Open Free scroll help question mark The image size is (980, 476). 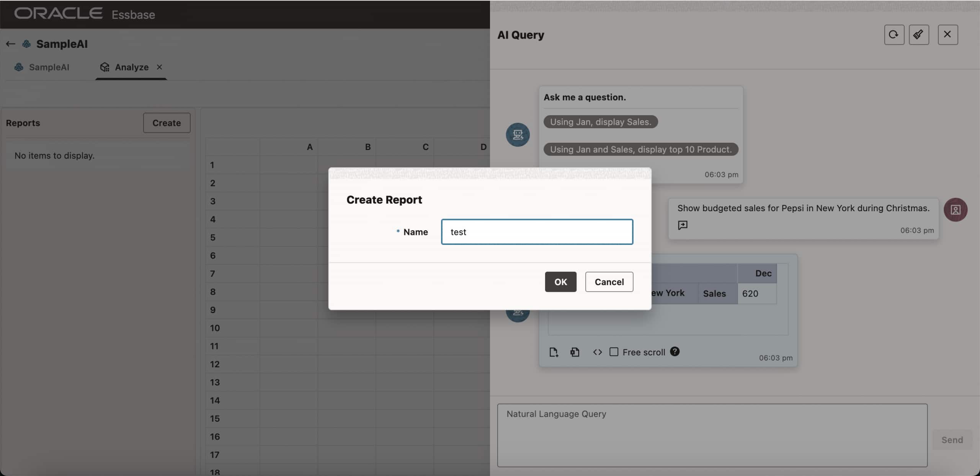click(x=675, y=352)
